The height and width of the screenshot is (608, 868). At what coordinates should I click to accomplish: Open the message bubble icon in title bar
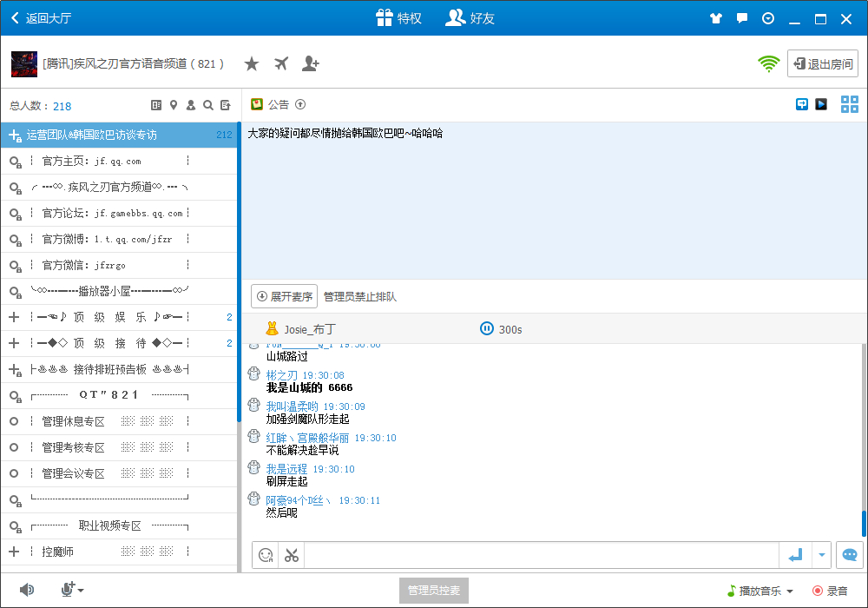click(742, 18)
